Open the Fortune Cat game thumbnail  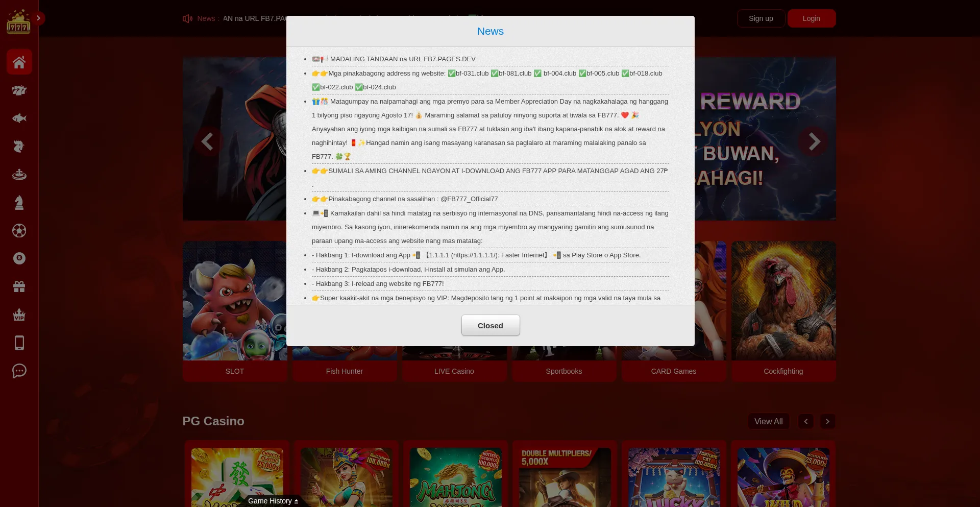point(674,477)
